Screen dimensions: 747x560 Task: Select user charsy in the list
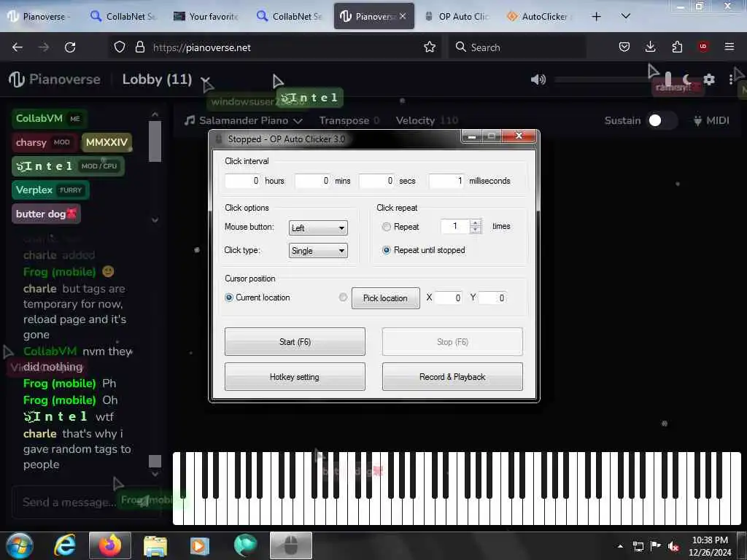(44, 142)
